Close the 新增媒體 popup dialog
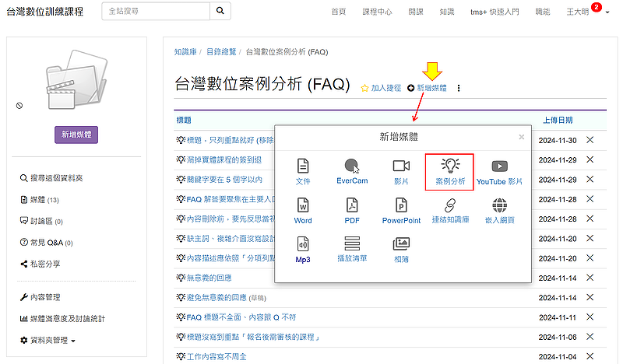This screenshot has height=364, width=623. click(x=522, y=137)
